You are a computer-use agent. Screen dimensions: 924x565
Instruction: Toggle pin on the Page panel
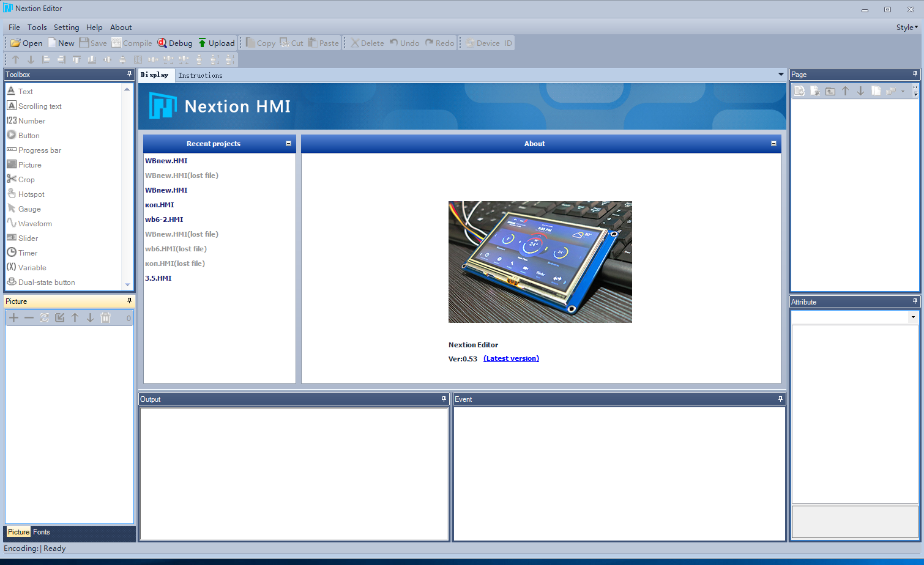(x=915, y=74)
